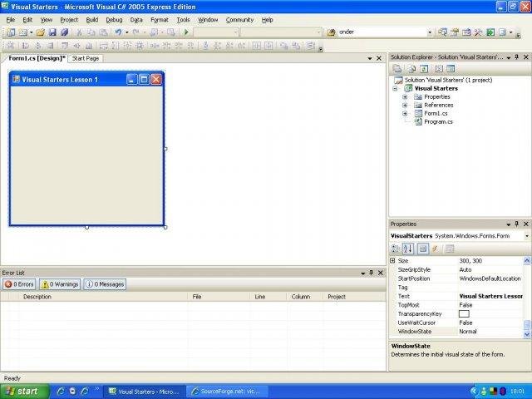Open the document tab list dropdown arrow

pos(370,58)
